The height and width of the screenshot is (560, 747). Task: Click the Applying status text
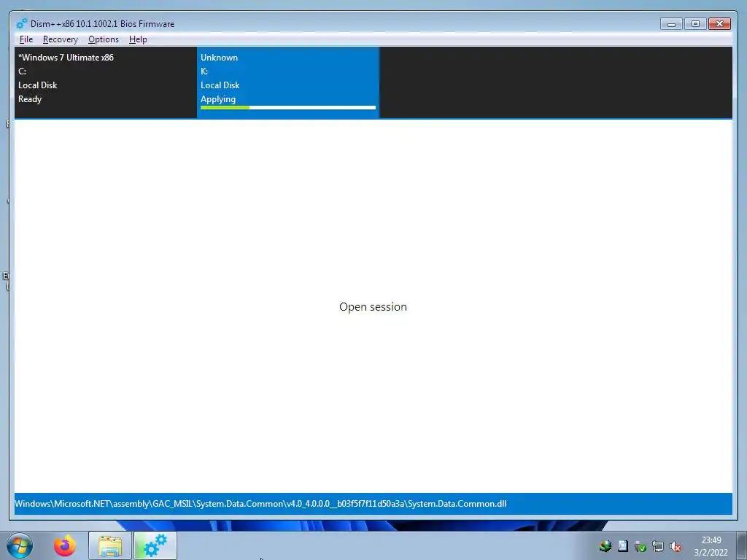coord(218,99)
